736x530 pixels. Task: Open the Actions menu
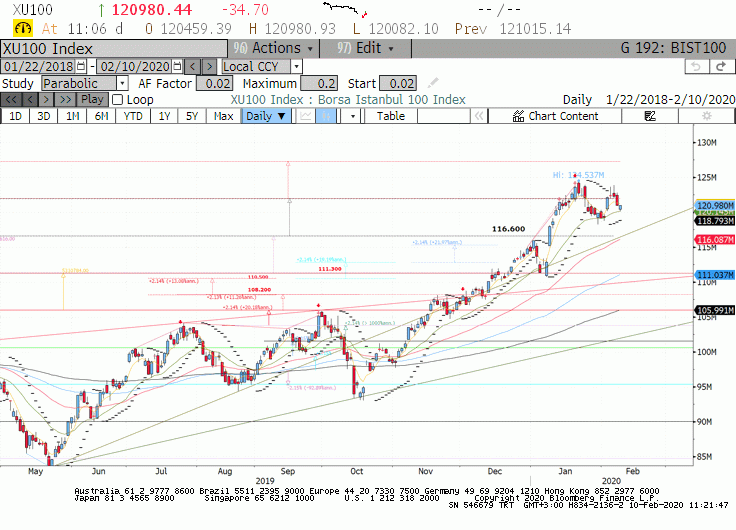pos(274,48)
